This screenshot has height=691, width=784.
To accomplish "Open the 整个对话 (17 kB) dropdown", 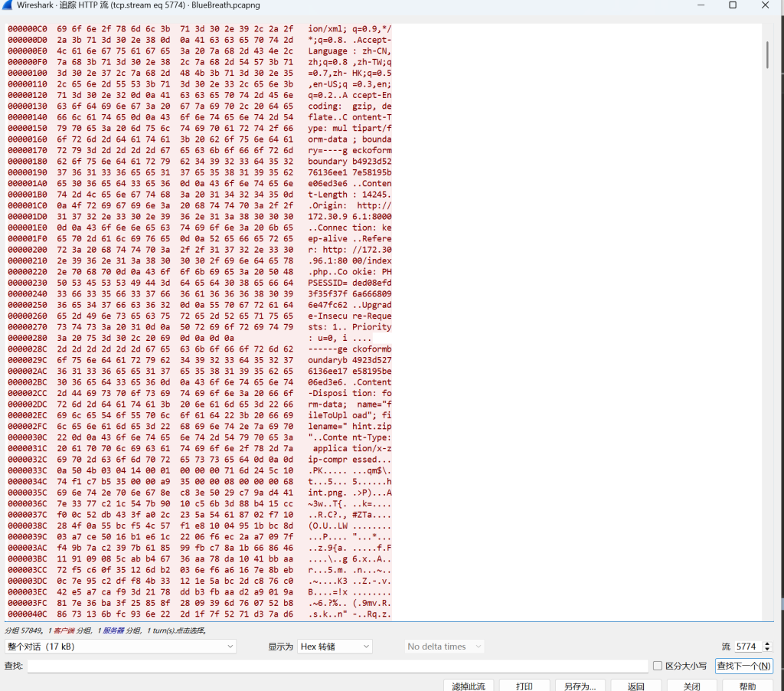I will pyautogui.click(x=120, y=647).
